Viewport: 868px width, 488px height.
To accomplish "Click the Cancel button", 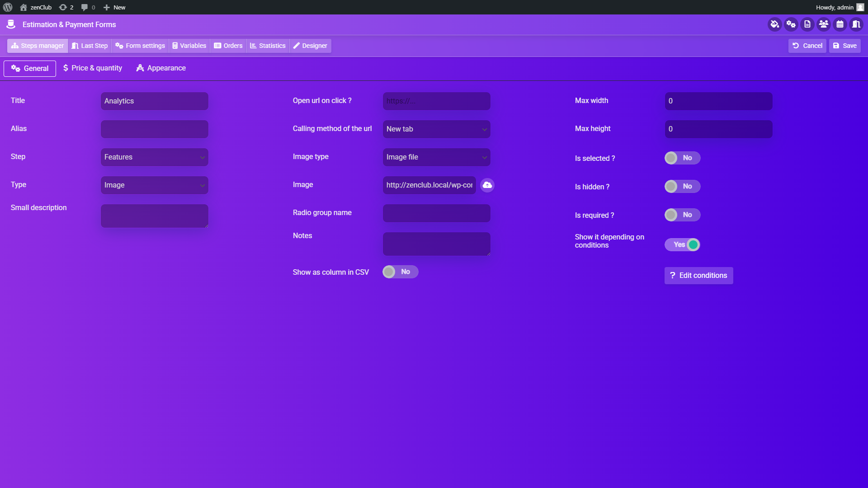I will click(807, 46).
